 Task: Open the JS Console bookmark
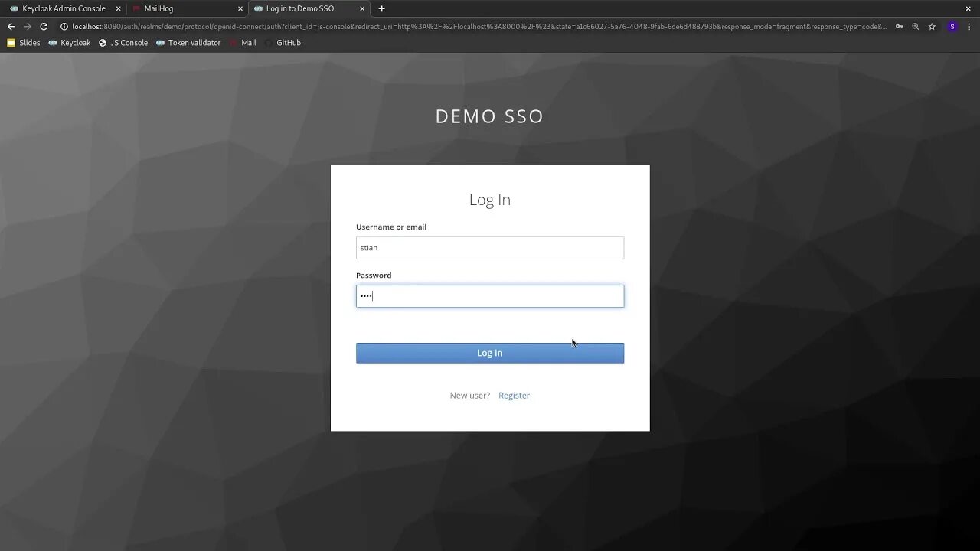point(122,43)
